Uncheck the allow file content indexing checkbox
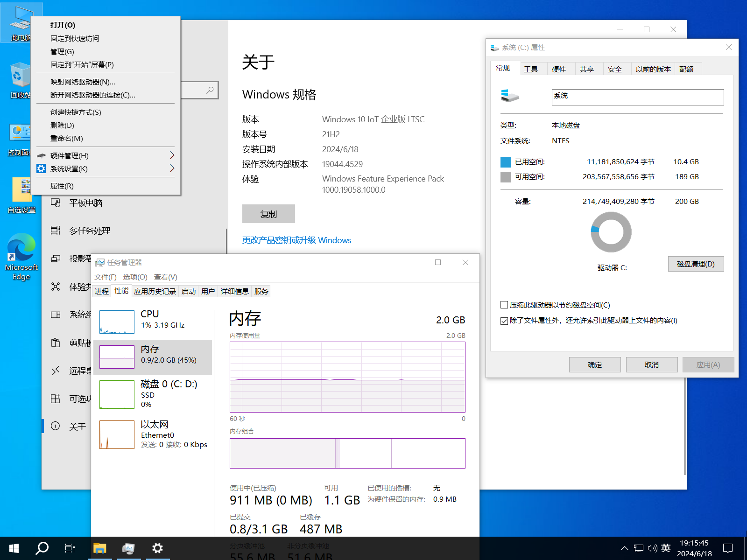Screen dimensions: 747x560 coord(504,321)
